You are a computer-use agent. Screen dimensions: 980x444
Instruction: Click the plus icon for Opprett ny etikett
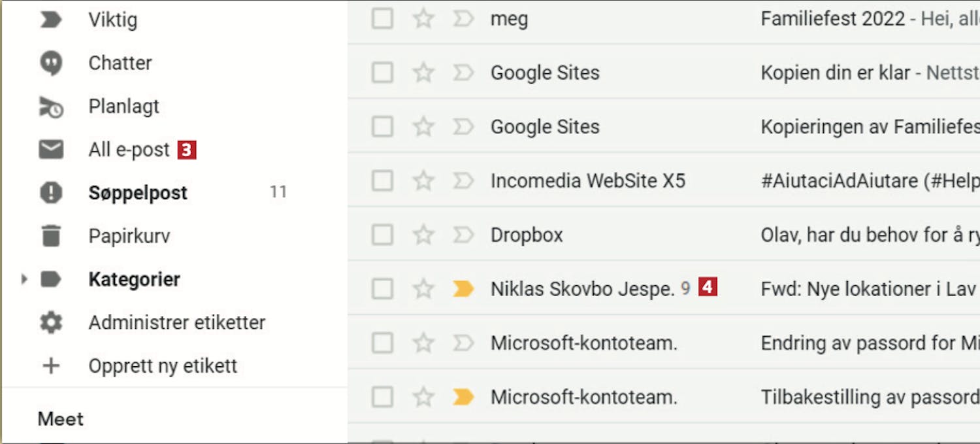pos(51,366)
